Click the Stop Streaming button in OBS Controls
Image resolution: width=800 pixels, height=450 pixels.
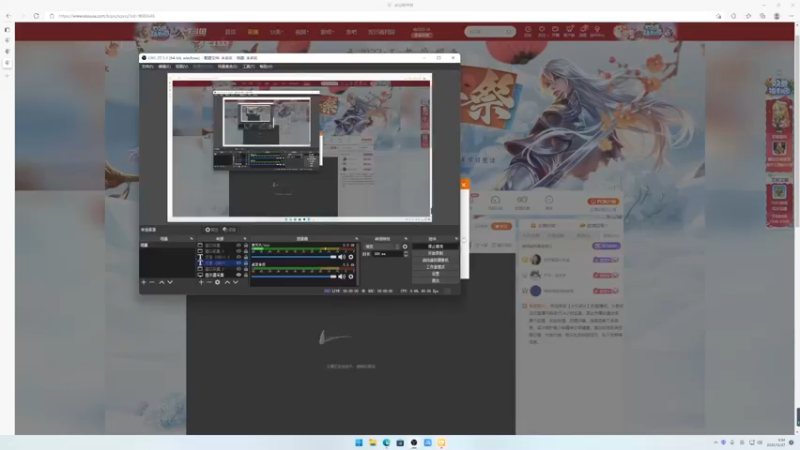click(435, 246)
